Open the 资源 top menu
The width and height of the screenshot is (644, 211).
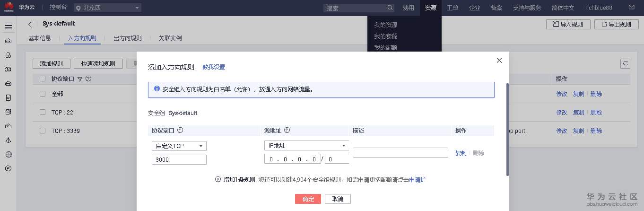point(430,8)
